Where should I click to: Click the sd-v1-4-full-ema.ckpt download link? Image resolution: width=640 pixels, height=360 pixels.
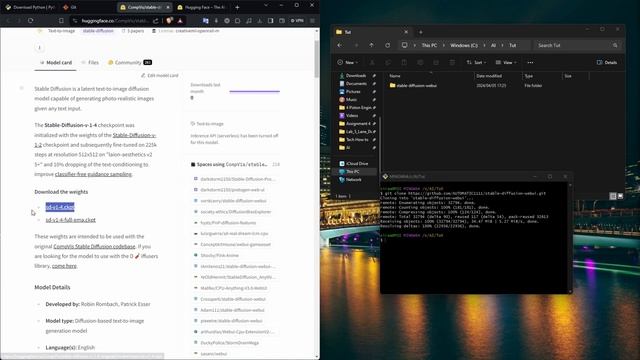pyautogui.click(x=71, y=220)
